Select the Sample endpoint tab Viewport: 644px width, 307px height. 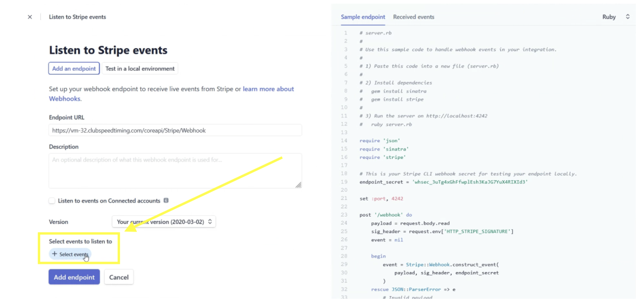[x=363, y=17]
